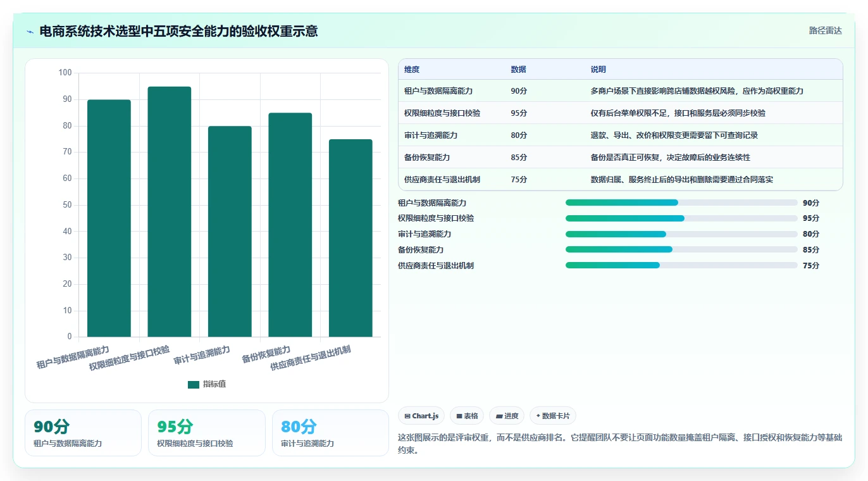The height and width of the screenshot is (481, 868).
Task: Click the 85分 value in the table
Action: tap(519, 158)
